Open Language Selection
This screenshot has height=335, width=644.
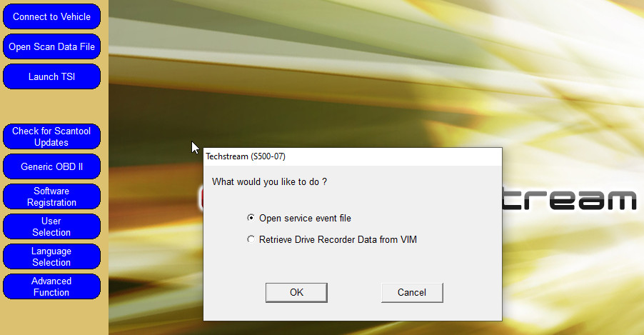51,256
